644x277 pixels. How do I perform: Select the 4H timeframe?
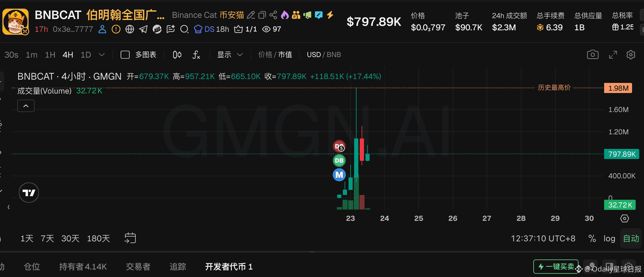tap(68, 55)
